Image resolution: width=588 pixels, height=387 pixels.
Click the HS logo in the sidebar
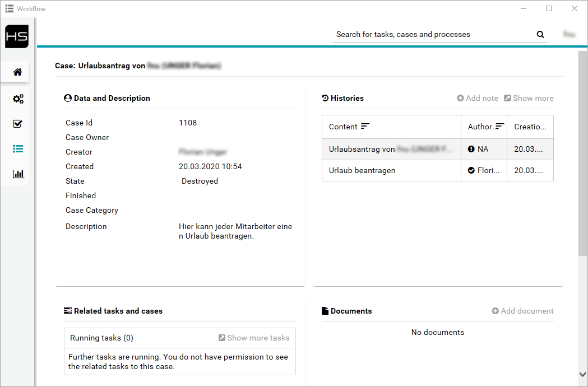[17, 36]
